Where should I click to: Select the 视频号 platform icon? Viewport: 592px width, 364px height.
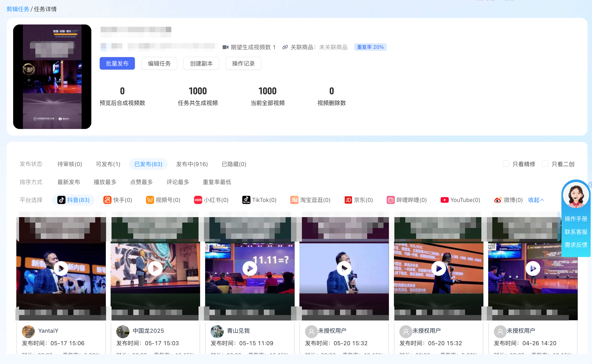click(150, 200)
